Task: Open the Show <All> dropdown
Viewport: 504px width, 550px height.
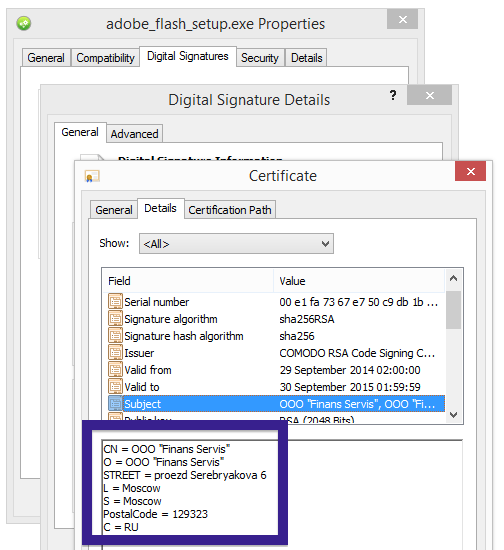Action: (x=236, y=243)
